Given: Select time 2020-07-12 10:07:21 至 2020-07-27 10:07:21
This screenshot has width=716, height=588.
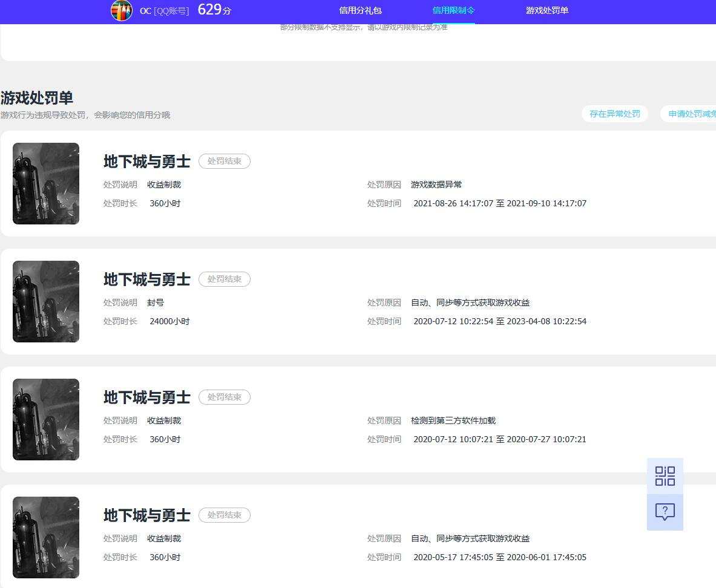Looking at the screenshot, I should tap(500, 439).
